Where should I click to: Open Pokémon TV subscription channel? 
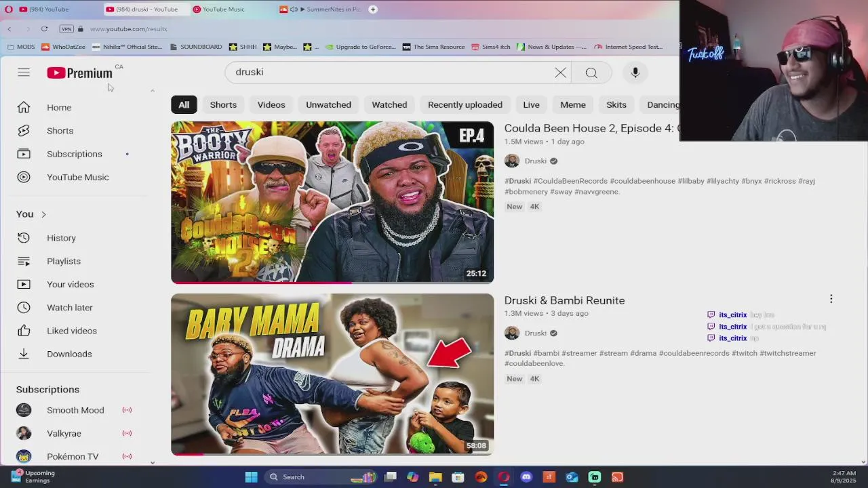[72, 456]
